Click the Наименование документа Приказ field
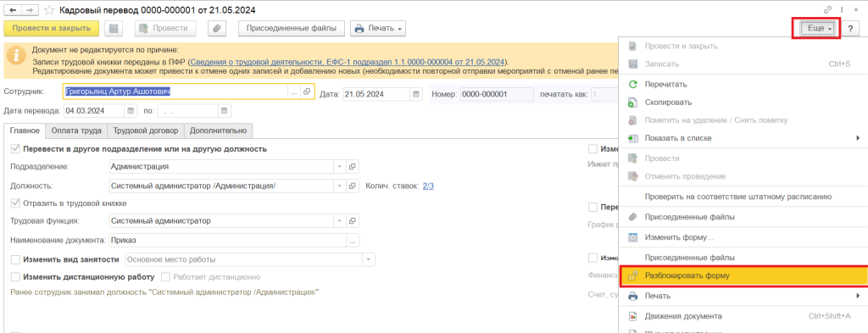This screenshot has height=333, width=868. pos(227,241)
